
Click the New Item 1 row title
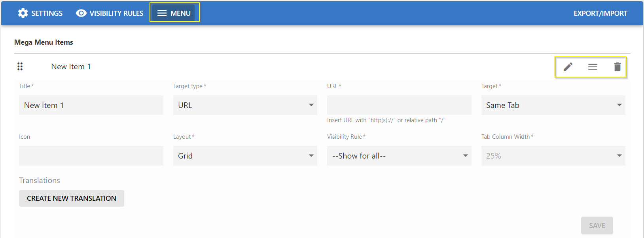[x=71, y=66]
